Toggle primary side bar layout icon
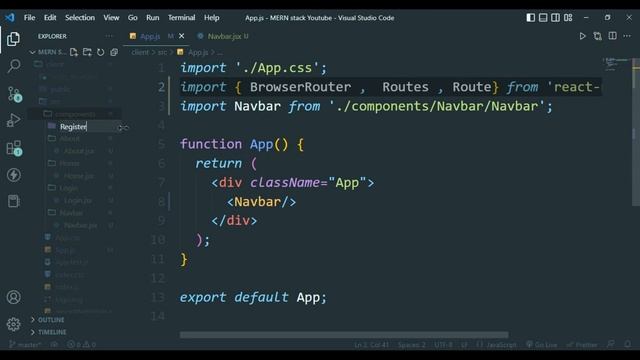640x360 pixels. point(531,18)
